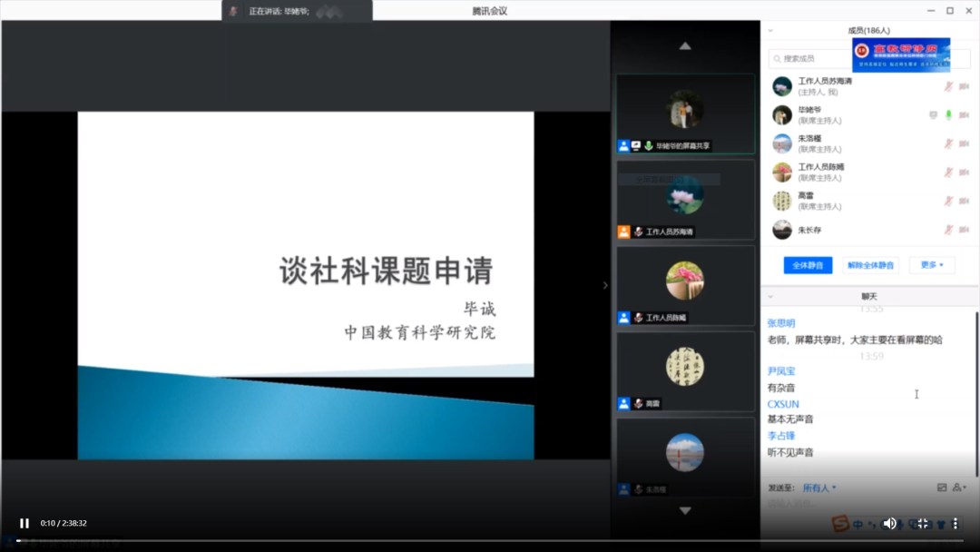The width and height of the screenshot is (980, 552).
Task: Click the 全体静音 mute all button
Action: (808, 265)
